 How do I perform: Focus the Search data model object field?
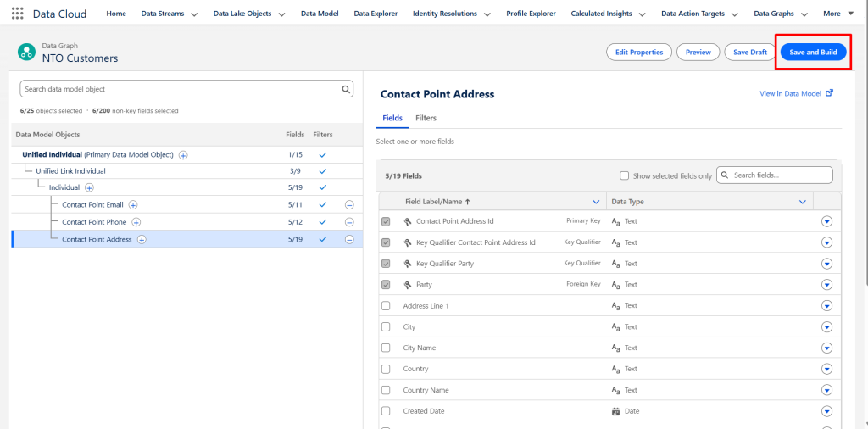pyautogui.click(x=186, y=88)
